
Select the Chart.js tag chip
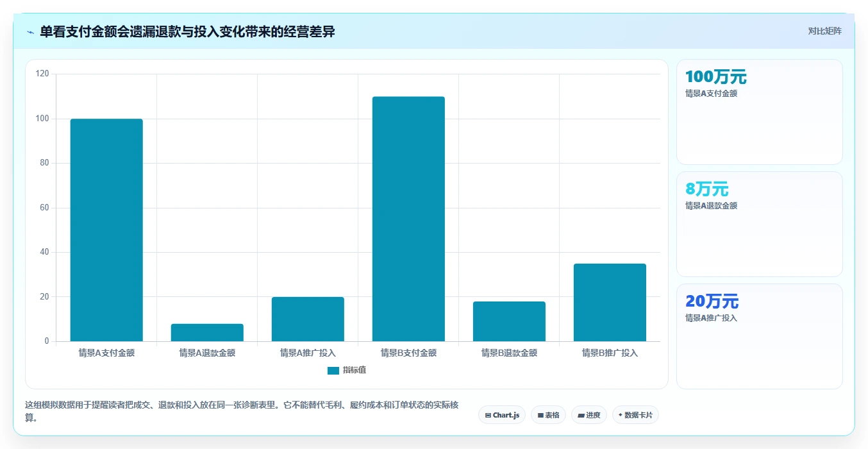[x=502, y=415]
